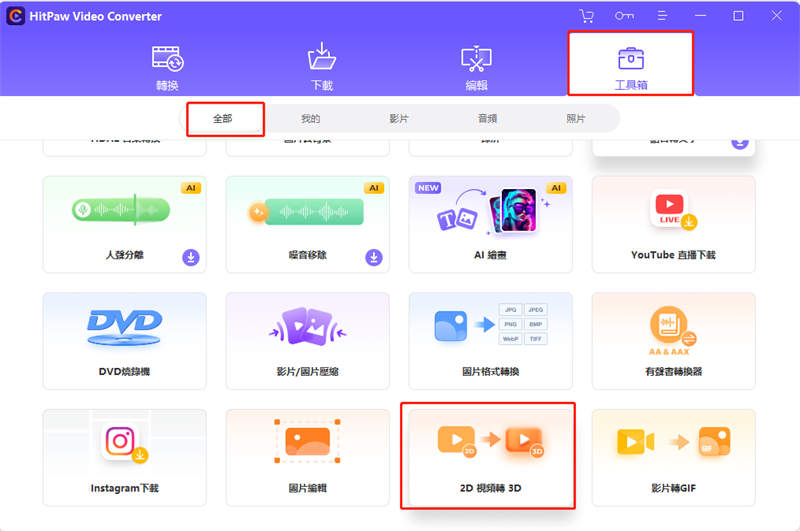Select the 影片 filter tab

(x=399, y=119)
